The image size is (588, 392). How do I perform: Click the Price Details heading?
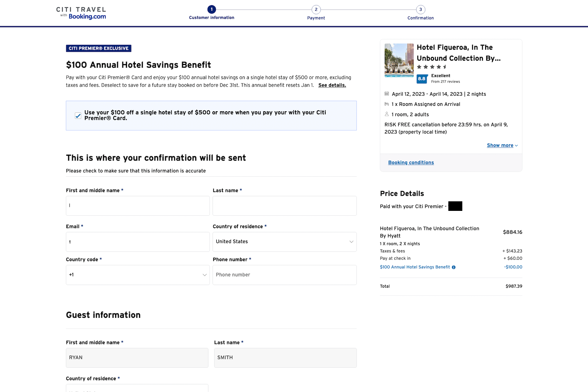(402, 194)
